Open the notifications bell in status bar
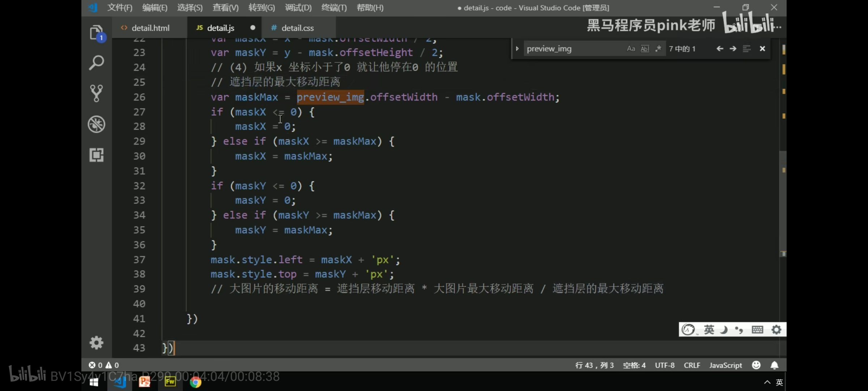 click(x=774, y=365)
